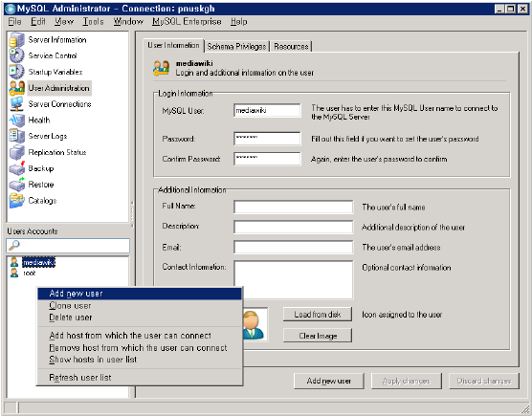Select Show hosts in user list
This screenshot has height=416, width=532.
click(x=140, y=360)
